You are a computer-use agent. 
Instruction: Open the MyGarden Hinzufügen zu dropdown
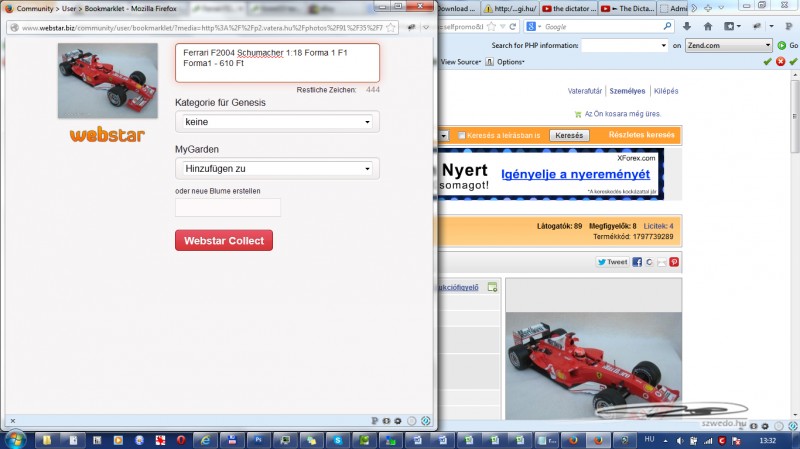[277, 168]
